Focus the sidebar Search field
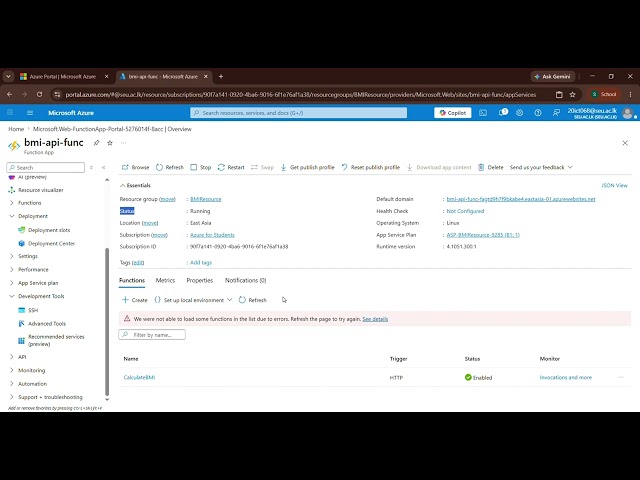 pos(46,167)
